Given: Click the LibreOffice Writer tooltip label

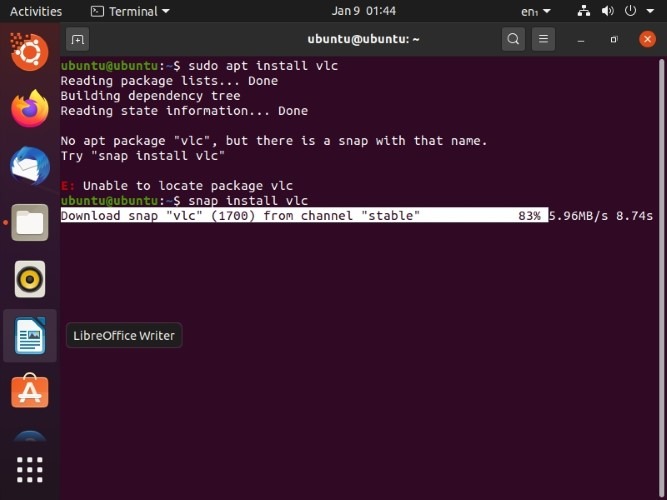Looking at the screenshot, I should pos(124,335).
